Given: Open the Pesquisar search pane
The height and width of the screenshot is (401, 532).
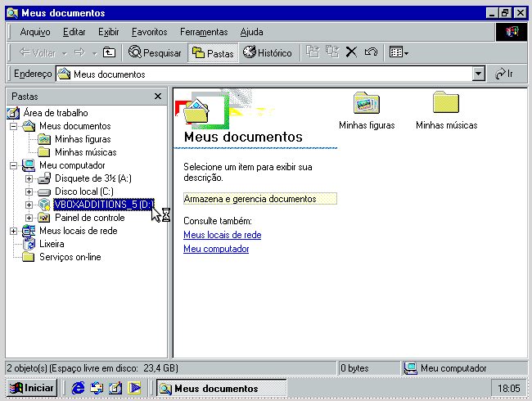Looking at the screenshot, I should 155,52.
